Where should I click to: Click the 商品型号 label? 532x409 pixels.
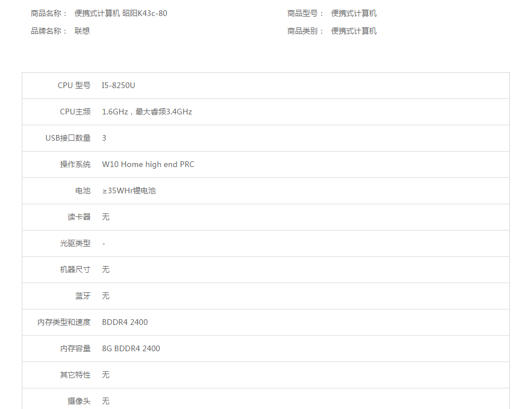pyautogui.click(x=305, y=13)
